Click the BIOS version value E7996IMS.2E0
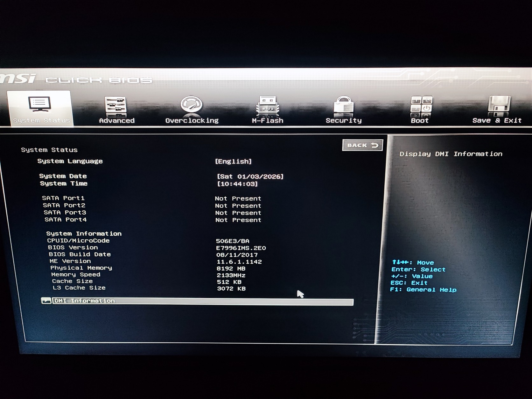The image size is (532, 399). tap(241, 248)
